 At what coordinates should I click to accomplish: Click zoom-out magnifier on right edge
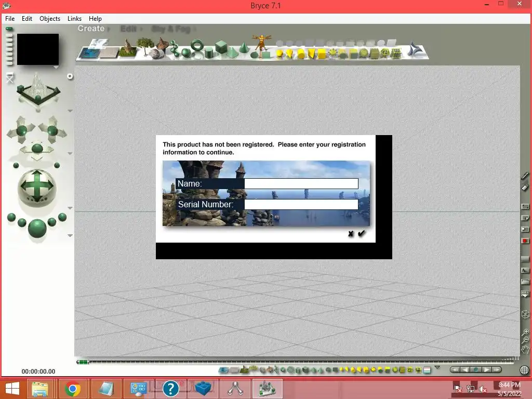(x=525, y=340)
